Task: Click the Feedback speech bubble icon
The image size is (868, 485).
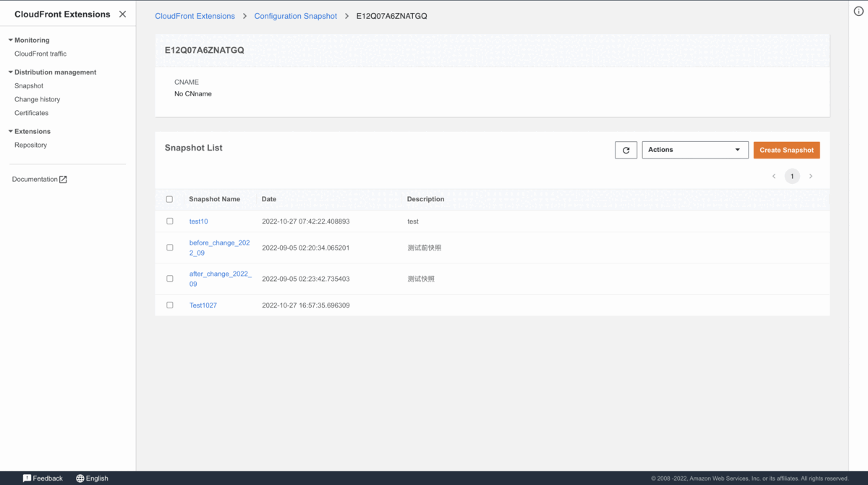Action: [x=27, y=478]
